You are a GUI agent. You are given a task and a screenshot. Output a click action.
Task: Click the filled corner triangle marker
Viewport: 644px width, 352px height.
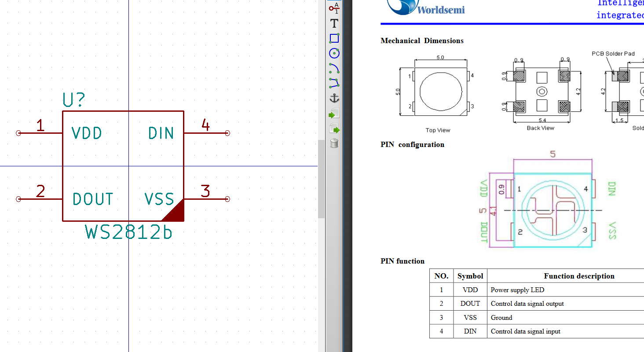coord(176,213)
